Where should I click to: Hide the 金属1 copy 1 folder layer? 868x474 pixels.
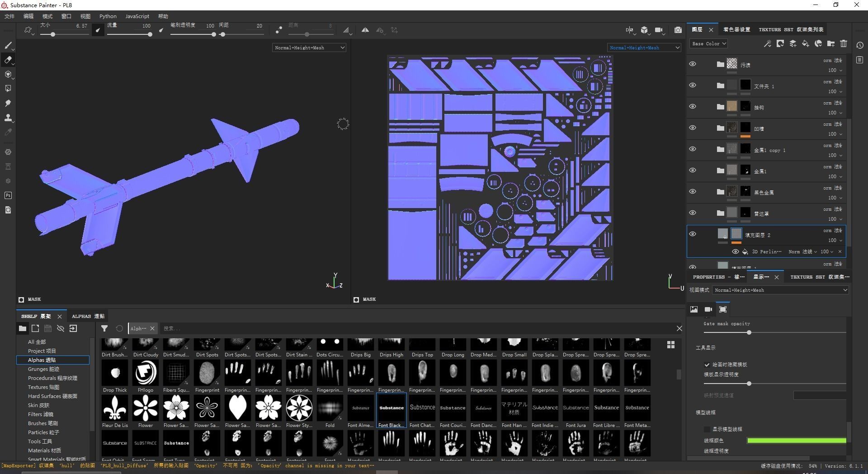coord(693,149)
